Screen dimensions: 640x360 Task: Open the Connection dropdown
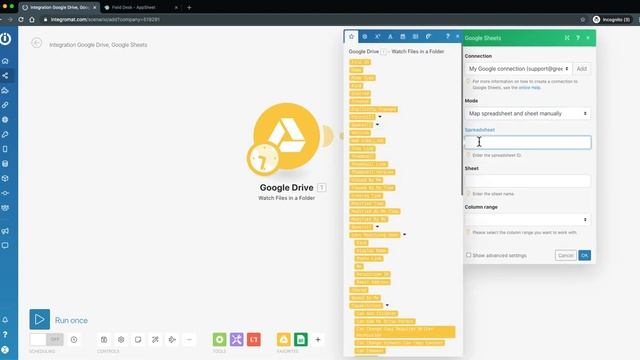[518, 69]
